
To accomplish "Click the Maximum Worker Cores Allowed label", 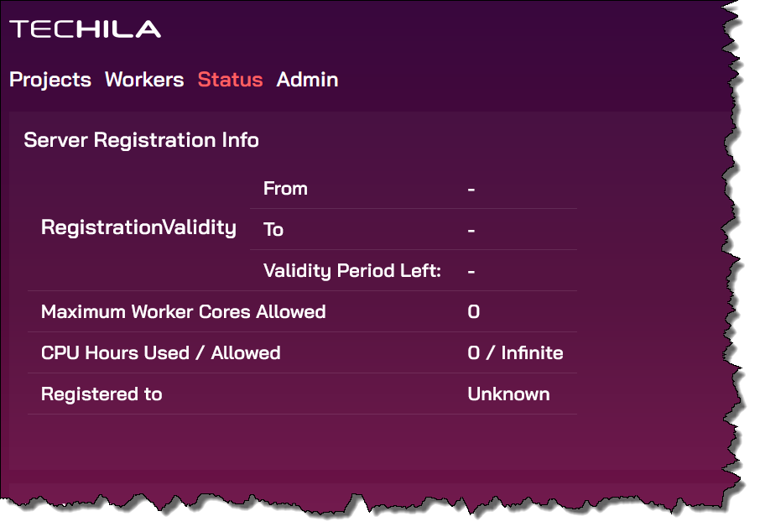I will point(183,312).
